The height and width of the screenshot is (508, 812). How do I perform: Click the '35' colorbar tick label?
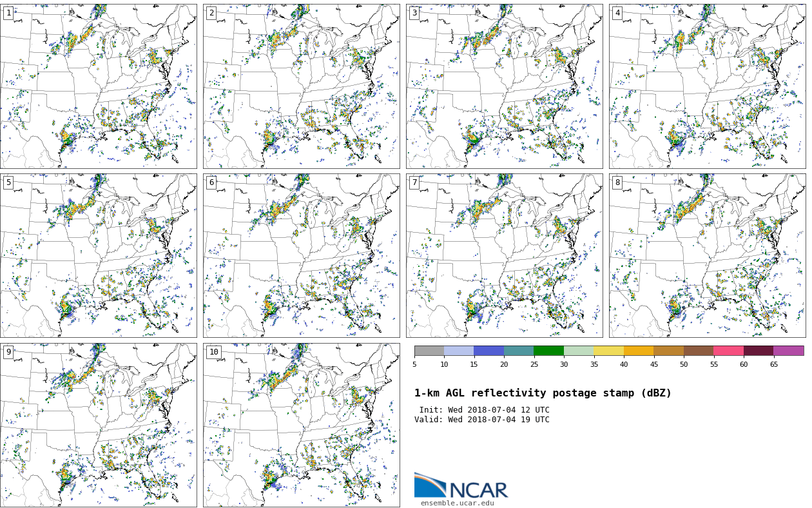point(594,364)
